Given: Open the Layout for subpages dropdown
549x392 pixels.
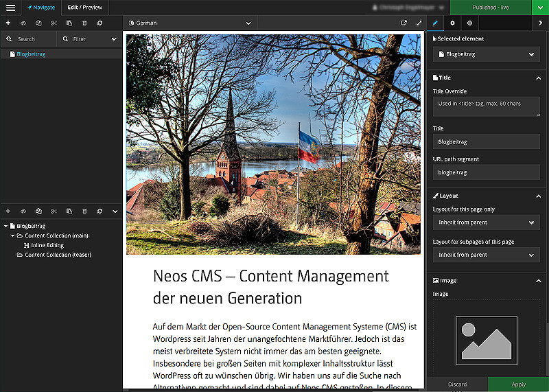Looking at the screenshot, I should pyautogui.click(x=487, y=255).
